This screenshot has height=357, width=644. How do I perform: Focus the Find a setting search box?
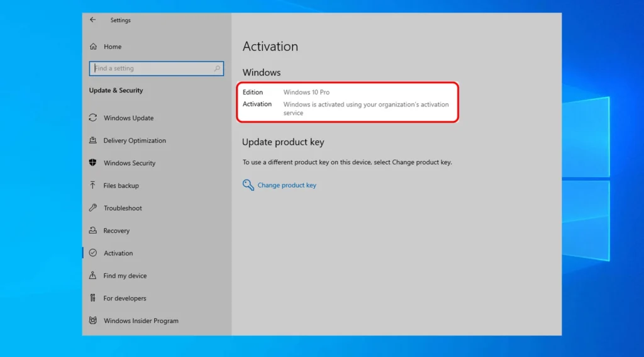(x=157, y=68)
